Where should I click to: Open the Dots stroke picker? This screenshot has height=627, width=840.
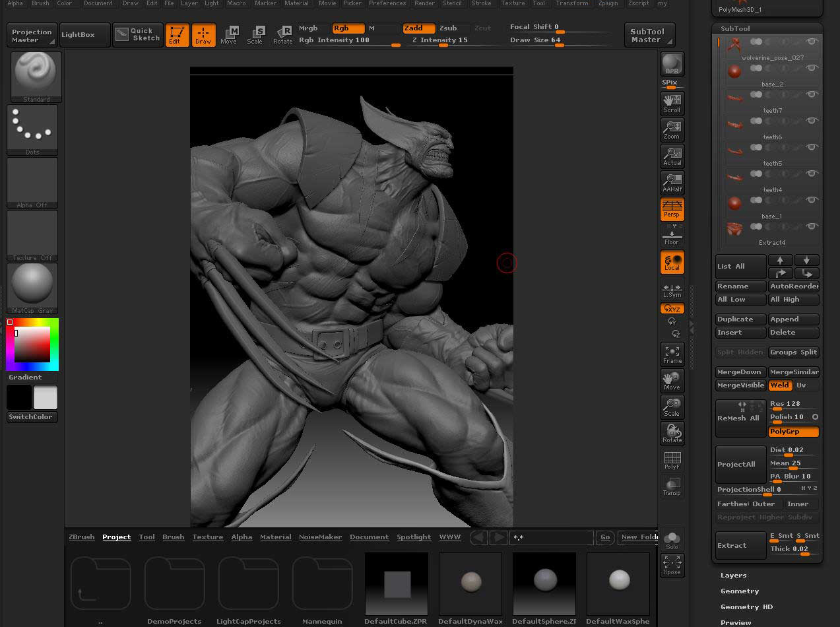[x=32, y=130]
